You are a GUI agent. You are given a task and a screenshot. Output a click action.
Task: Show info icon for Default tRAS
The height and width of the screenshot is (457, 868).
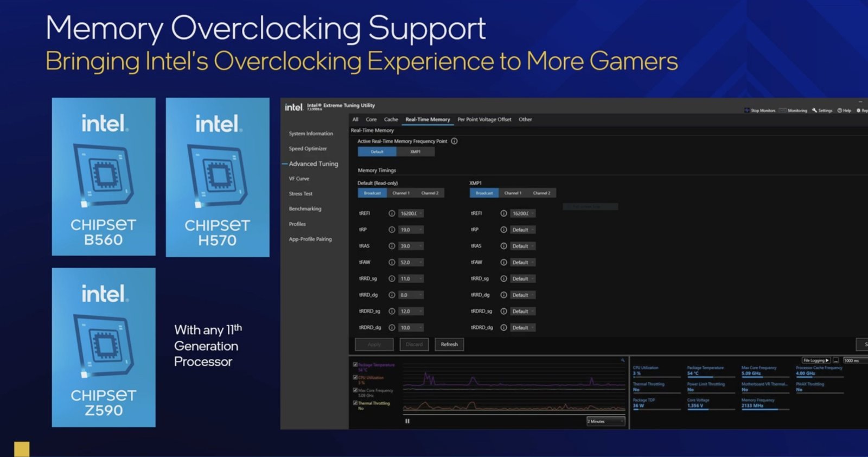tap(392, 246)
